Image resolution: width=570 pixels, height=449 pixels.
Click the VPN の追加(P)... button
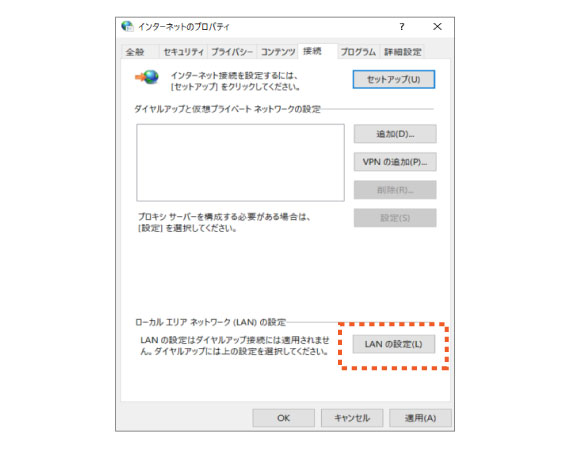coord(395,162)
